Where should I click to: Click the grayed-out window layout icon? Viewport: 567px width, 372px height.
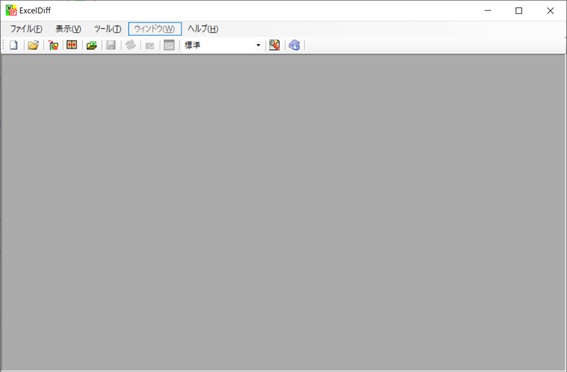click(x=169, y=45)
